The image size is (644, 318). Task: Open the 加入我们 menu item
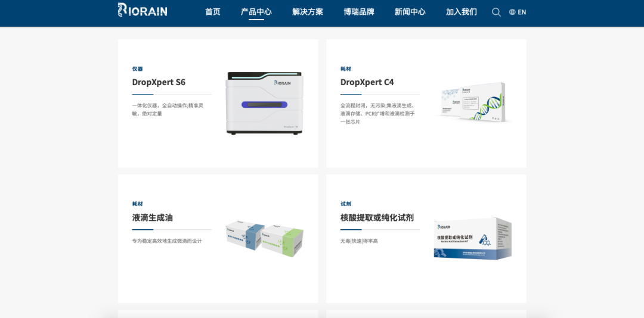point(462,12)
